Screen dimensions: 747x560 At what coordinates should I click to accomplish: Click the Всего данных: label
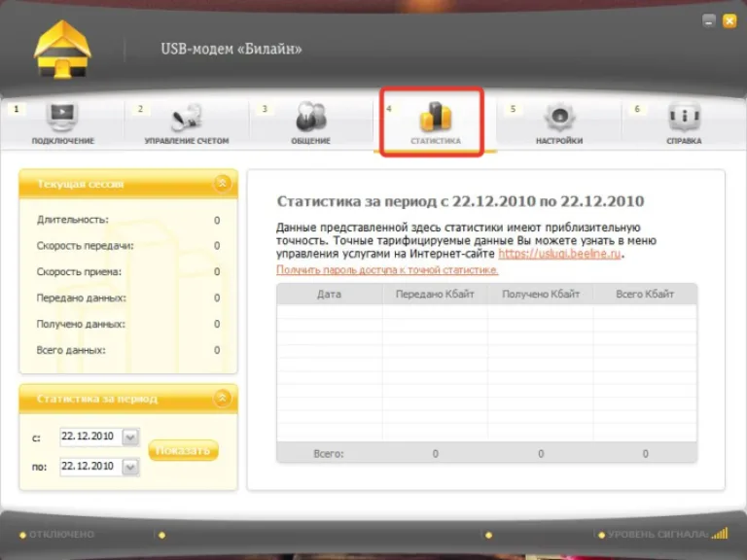71,350
